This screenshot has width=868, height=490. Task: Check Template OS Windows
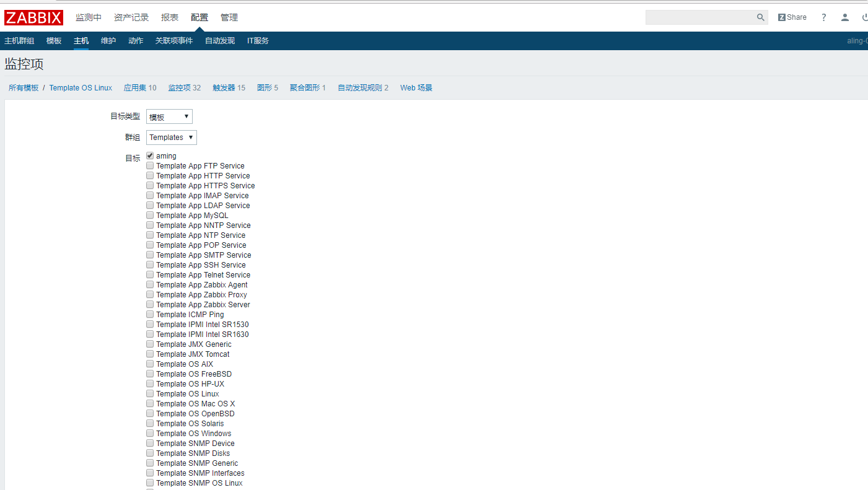coord(150,433)
